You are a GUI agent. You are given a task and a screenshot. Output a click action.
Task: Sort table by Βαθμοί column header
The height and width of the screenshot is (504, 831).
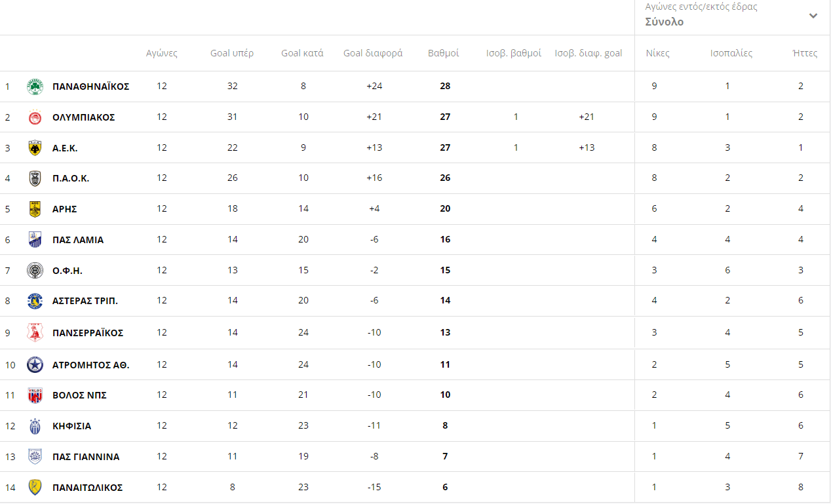(444, 53)
